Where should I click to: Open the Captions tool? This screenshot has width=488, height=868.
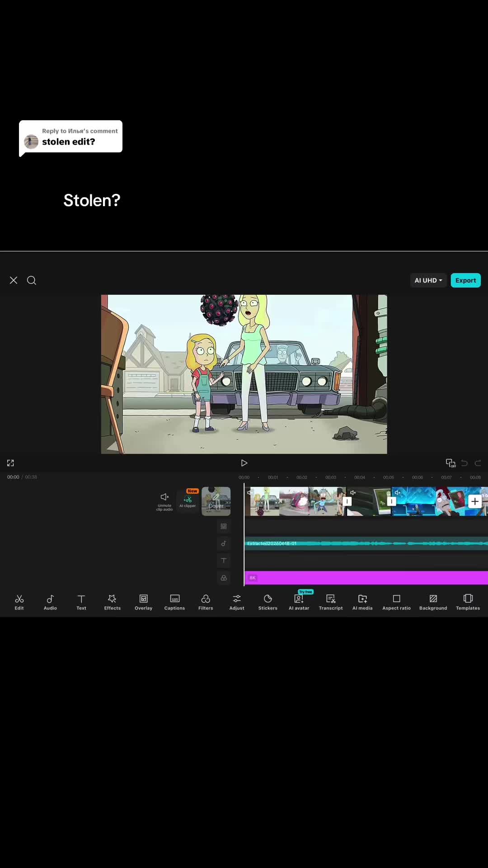click(x=174, y=602)
